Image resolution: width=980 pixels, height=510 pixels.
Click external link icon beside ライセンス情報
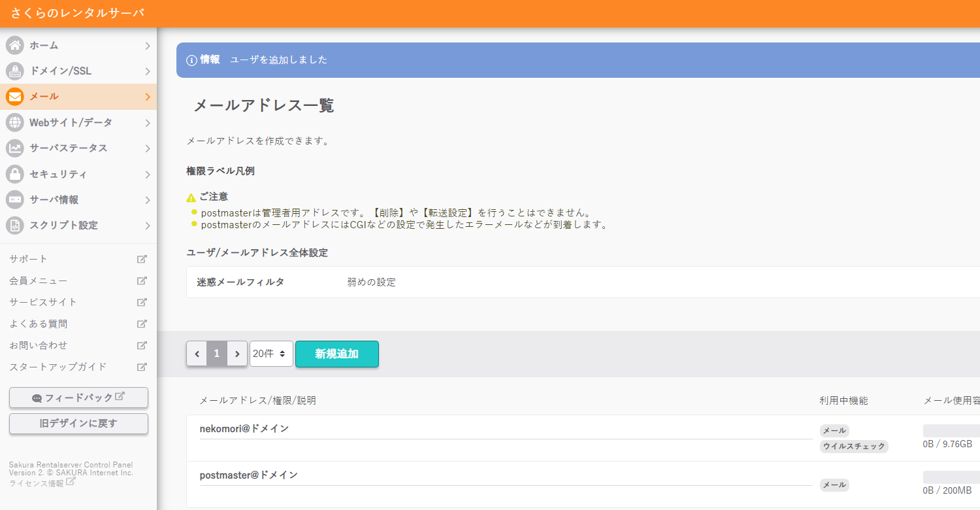(x=71, y=482)
